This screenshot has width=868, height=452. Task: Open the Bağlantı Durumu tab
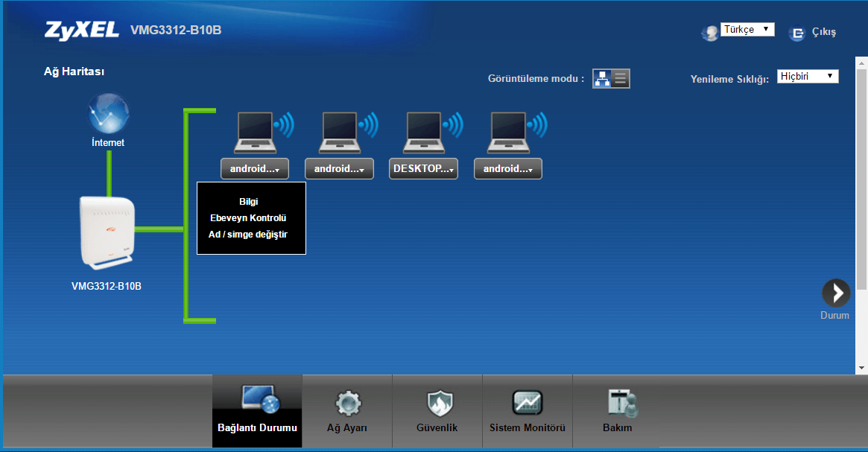pos(257,412)
